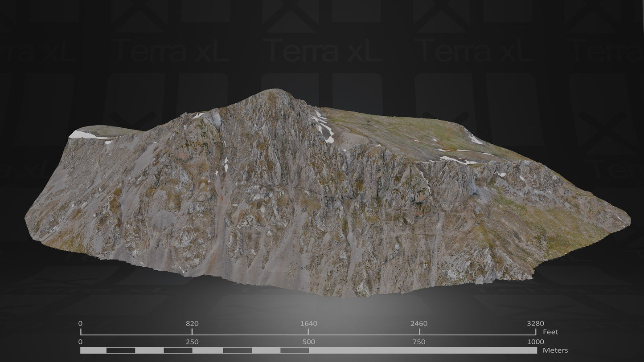Toggle the Feet unit label

(551, 332)
